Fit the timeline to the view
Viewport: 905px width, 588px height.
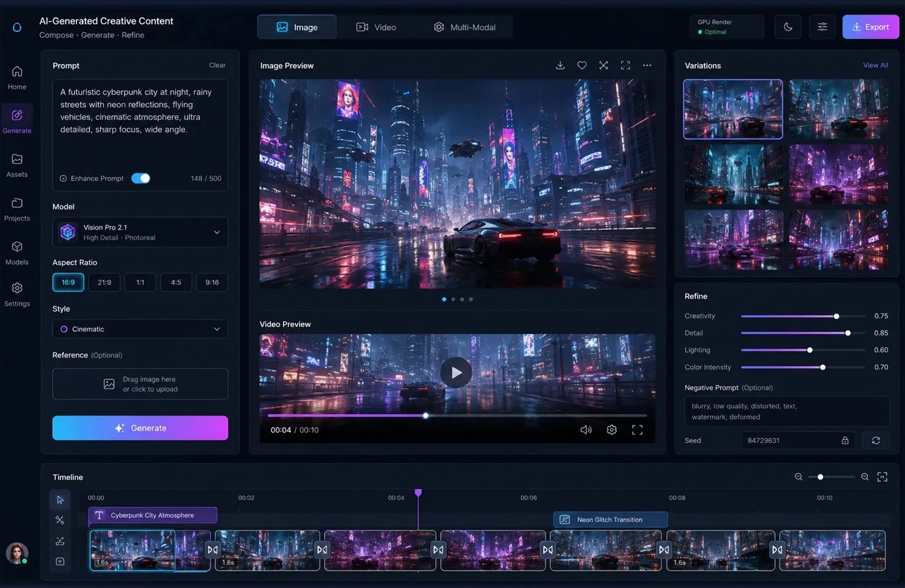[x=882, y=477]
